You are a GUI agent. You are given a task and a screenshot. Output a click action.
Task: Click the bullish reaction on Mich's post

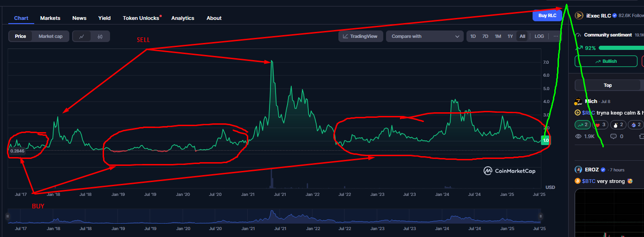[582, 125]
